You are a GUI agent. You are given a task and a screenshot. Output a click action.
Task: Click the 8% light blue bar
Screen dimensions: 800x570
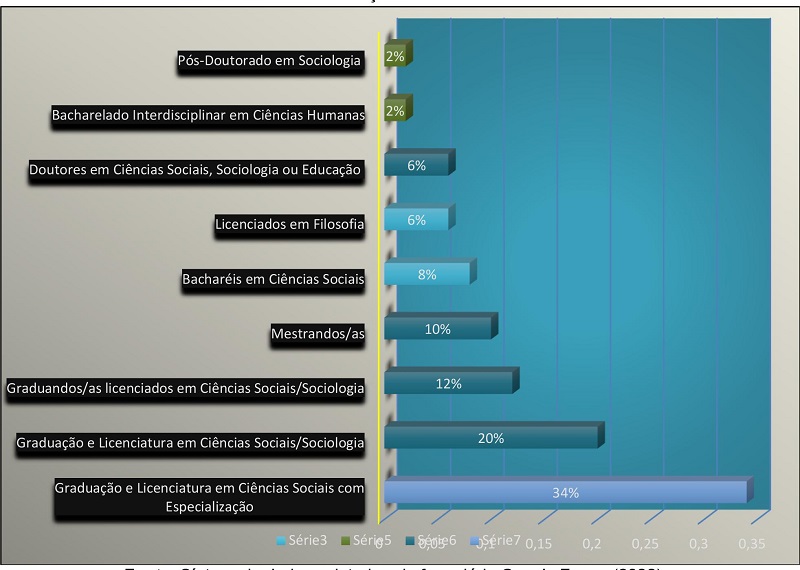coord(426,275)
